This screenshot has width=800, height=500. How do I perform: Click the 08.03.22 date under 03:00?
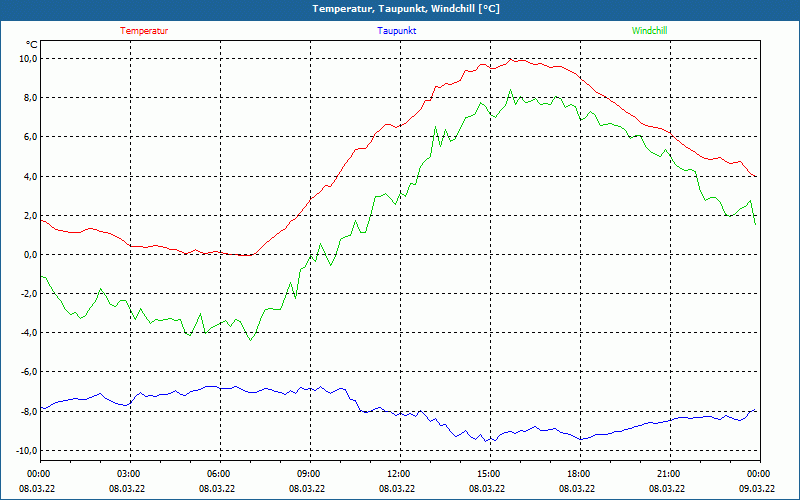[x=127, y=488]
